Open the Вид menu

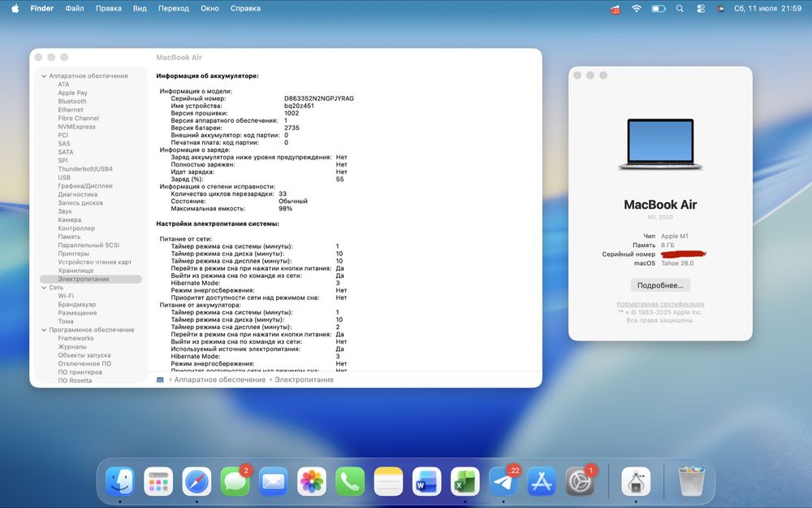click(140, 8)
